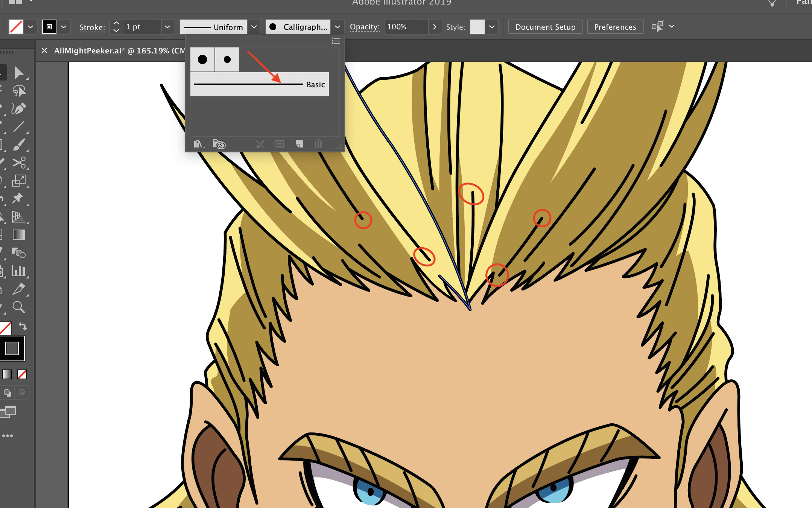Select the Curvature pen tool
The height and width of the screenshot is (508, 812).
coord(19,109)
